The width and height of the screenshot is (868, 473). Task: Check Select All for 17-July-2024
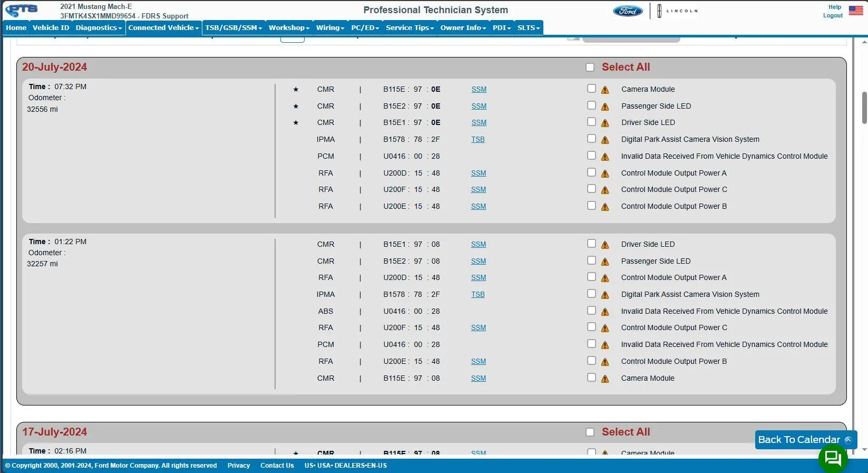click(590, 432)
